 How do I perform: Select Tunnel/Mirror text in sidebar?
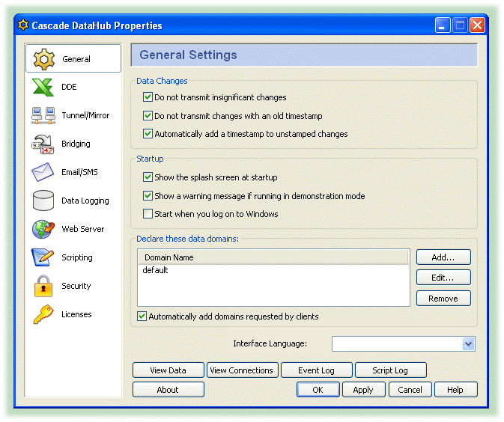85,115
